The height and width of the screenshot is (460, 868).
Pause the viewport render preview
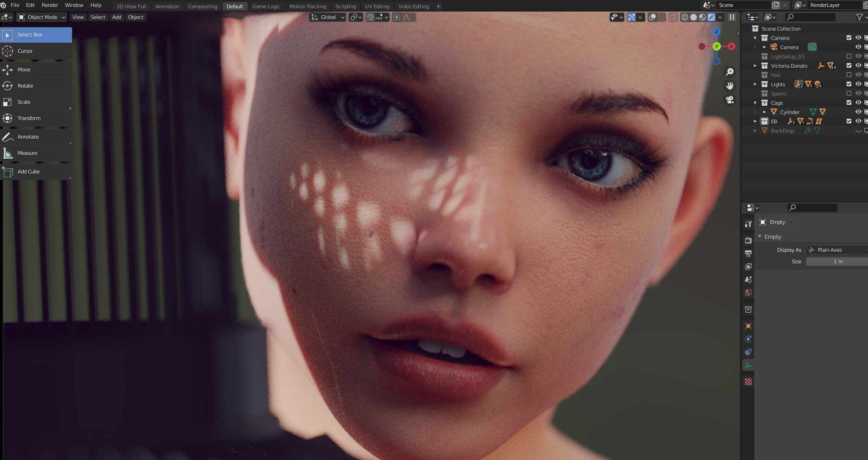pyautogui.click(x=732, y=17)
